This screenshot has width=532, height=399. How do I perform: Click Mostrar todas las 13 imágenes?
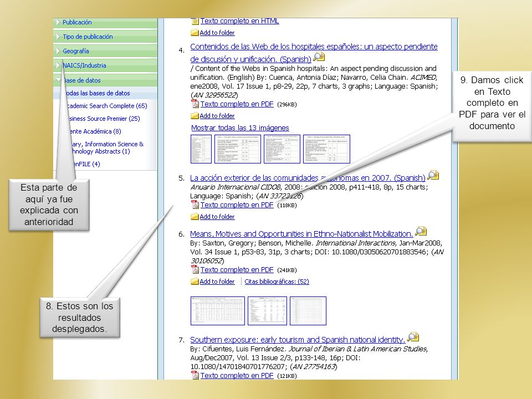point(240,128)
